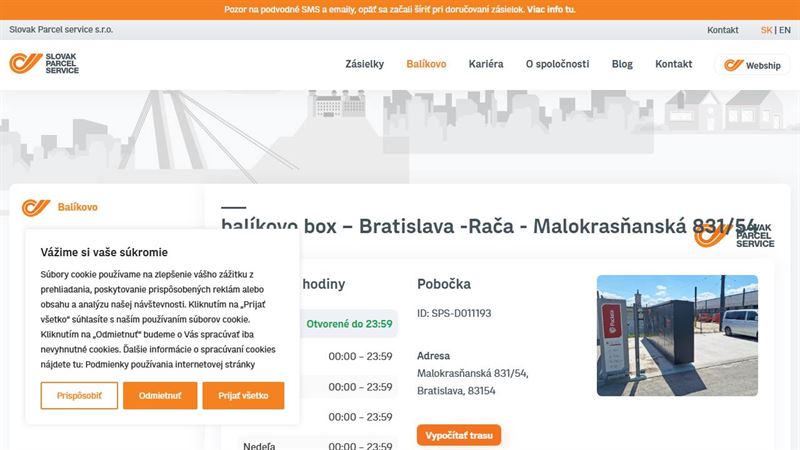
Task: Click the Adresa label
Action: [x=433, y=356]
